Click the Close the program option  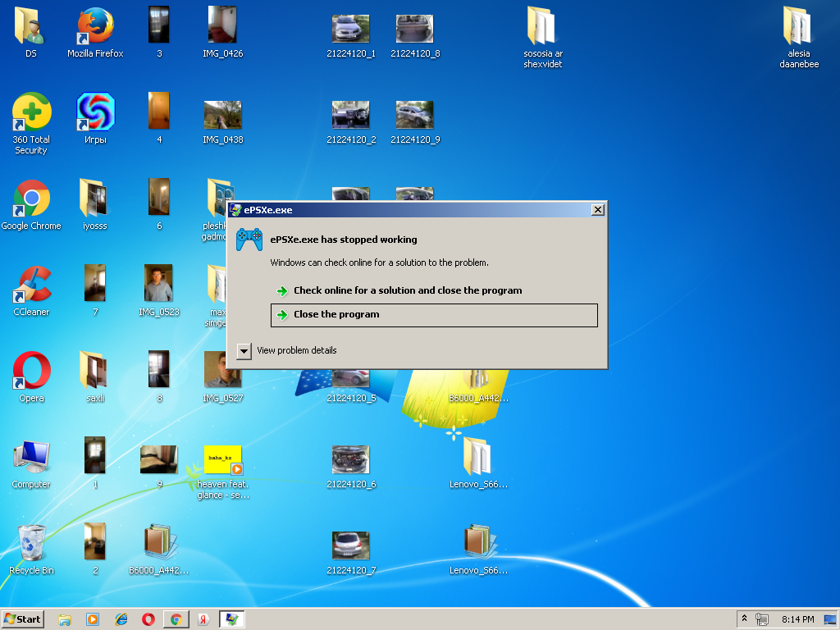336,314
